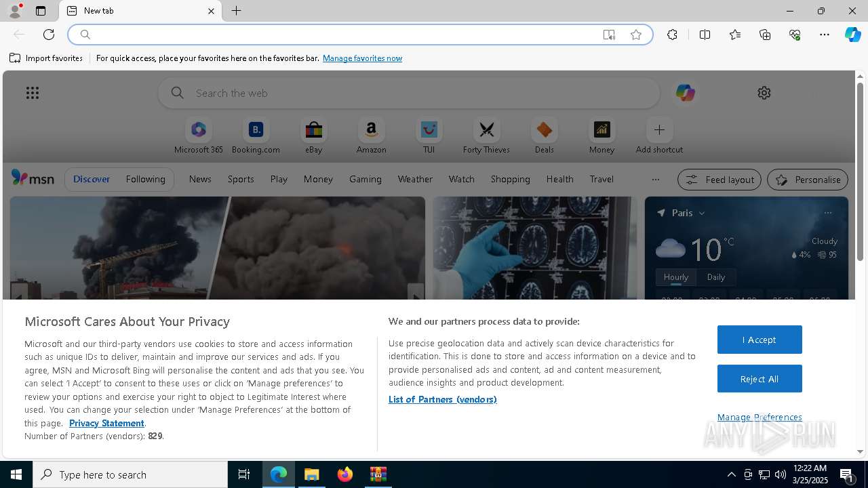Open Microsoft 365 shortcut
868x488 pixels.
(x=198, y=136)
